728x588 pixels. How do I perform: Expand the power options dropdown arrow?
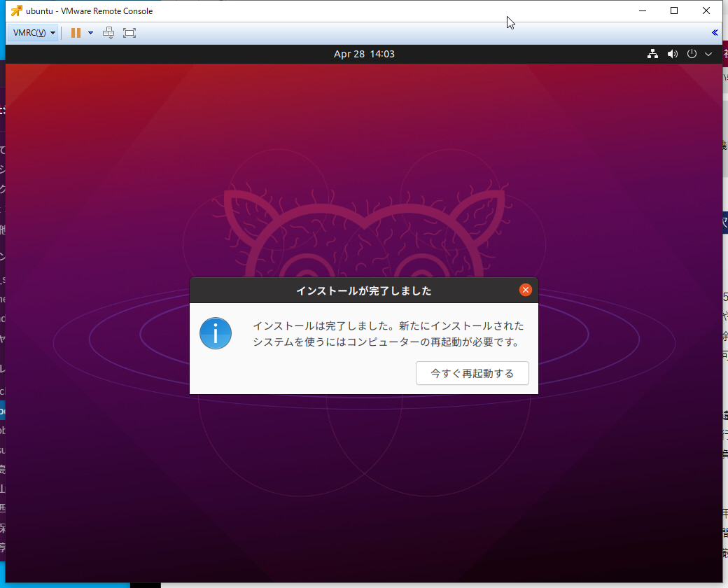pos(90,32)
